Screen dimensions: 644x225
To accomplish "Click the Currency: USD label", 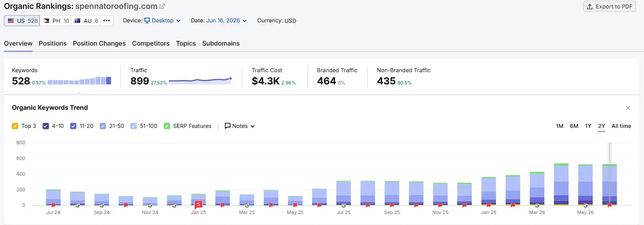I will tap(276, 20).
